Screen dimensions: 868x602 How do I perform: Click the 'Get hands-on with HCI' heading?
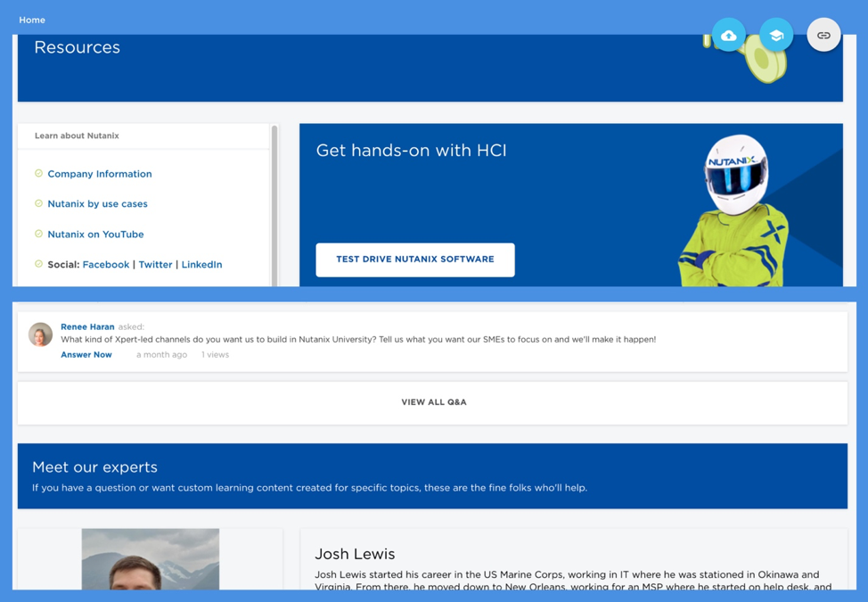pyautogui.click(x=412, y=151)
